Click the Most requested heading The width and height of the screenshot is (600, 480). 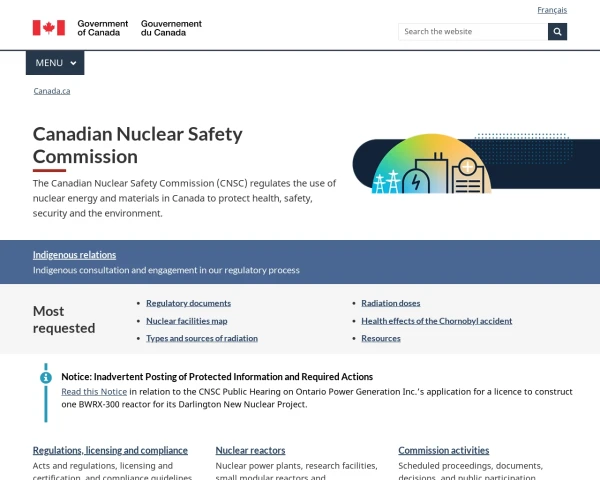[64, 320]
